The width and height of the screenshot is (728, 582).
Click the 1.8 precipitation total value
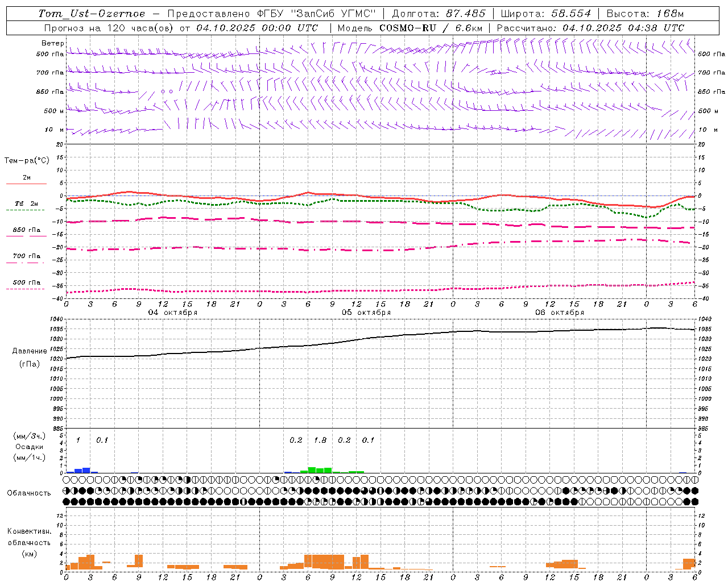click(320, 440)
